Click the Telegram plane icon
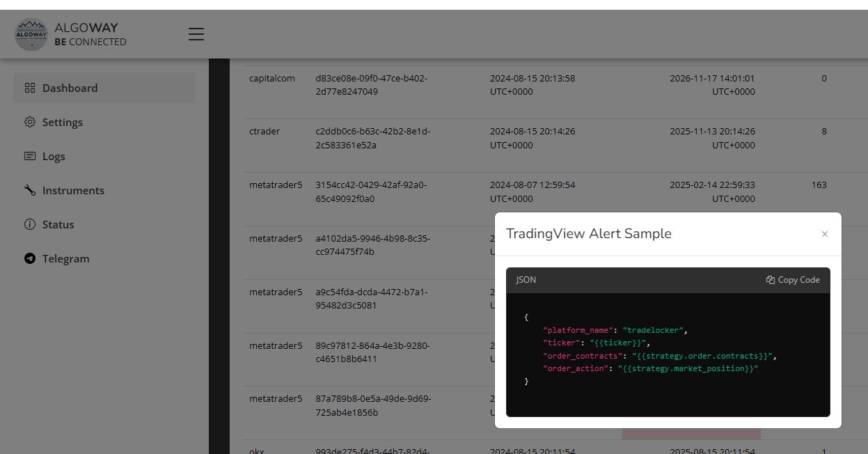This screenshot has width=868, height=454. click(x=30, y=258)
